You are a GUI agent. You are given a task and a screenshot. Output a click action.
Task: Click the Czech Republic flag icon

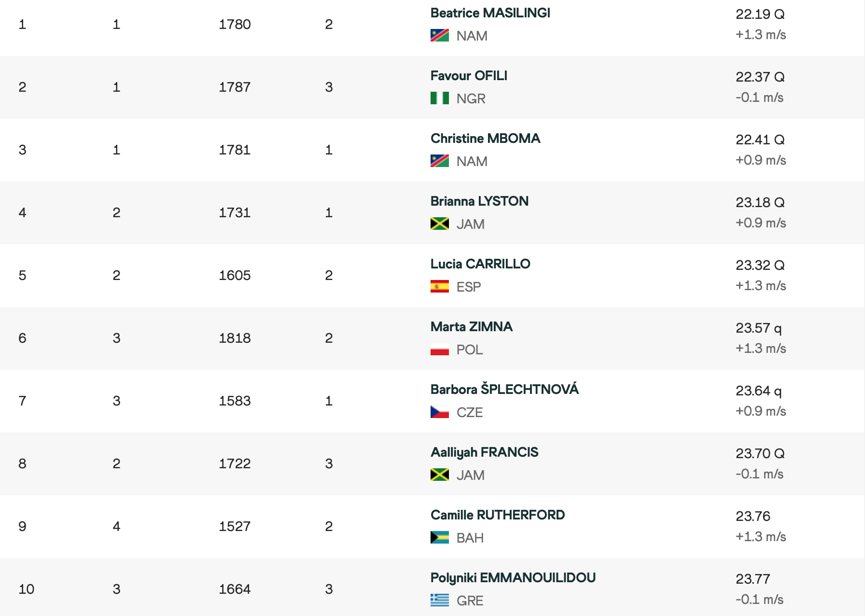439,412
